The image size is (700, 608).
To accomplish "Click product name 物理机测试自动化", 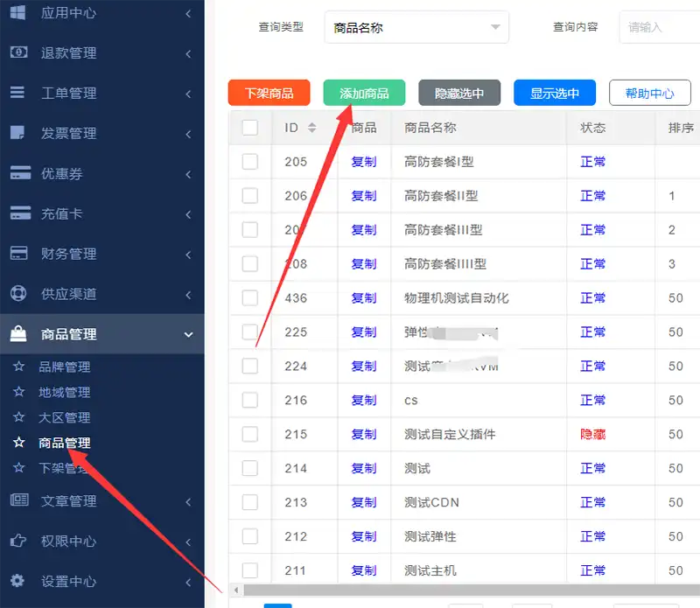I will pos(456,297).
